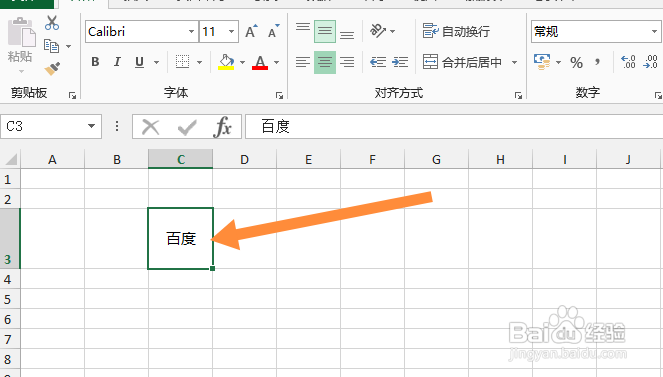The height and width of the screenshot is (377, 663).
Task: Click the Copy icon
Action: [x=51, y=46]
